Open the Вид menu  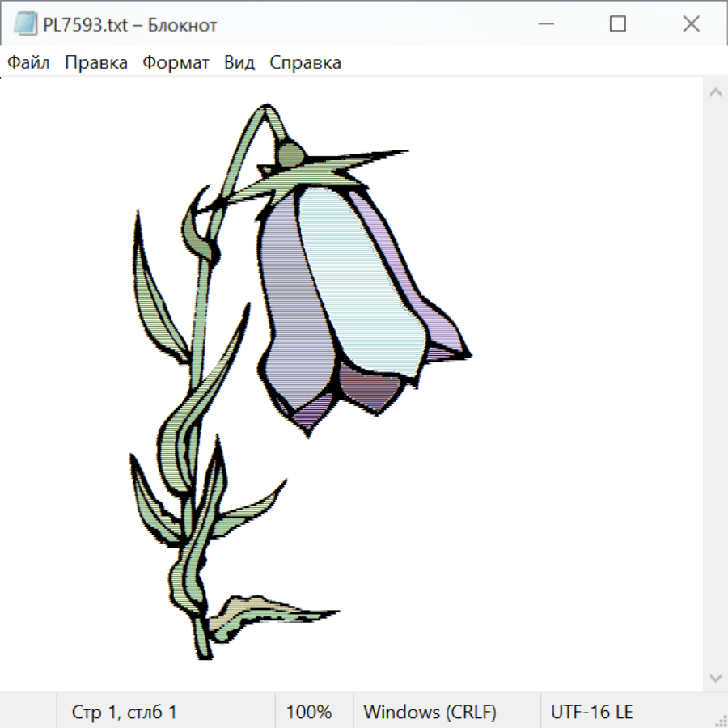click(239, 63)
